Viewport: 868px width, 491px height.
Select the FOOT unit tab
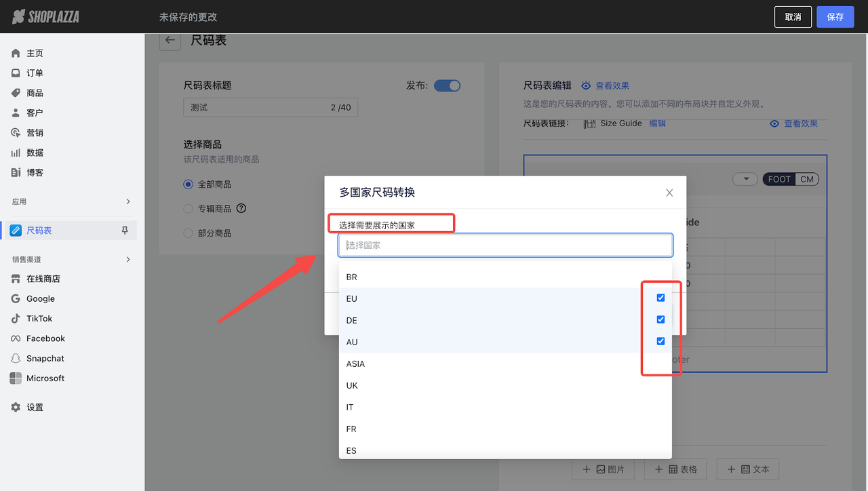coord(778,178)
